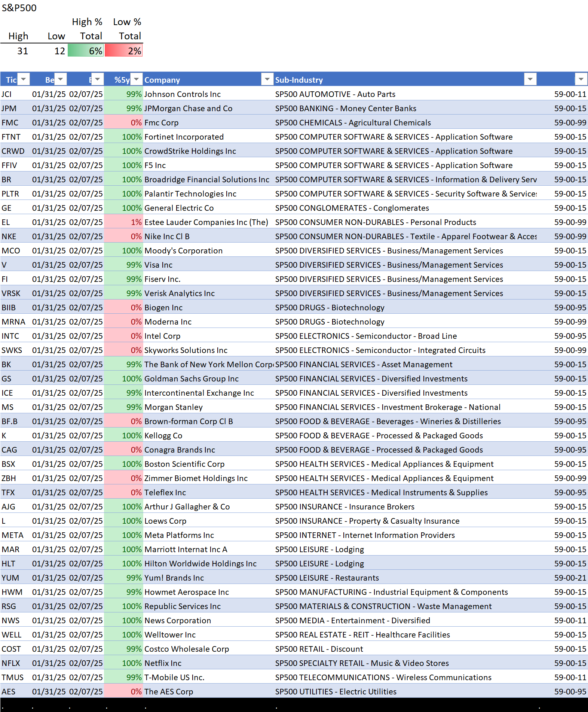The image size is (588, 712).
Task: Select ticker cell JCI
Action: (15, 94)
